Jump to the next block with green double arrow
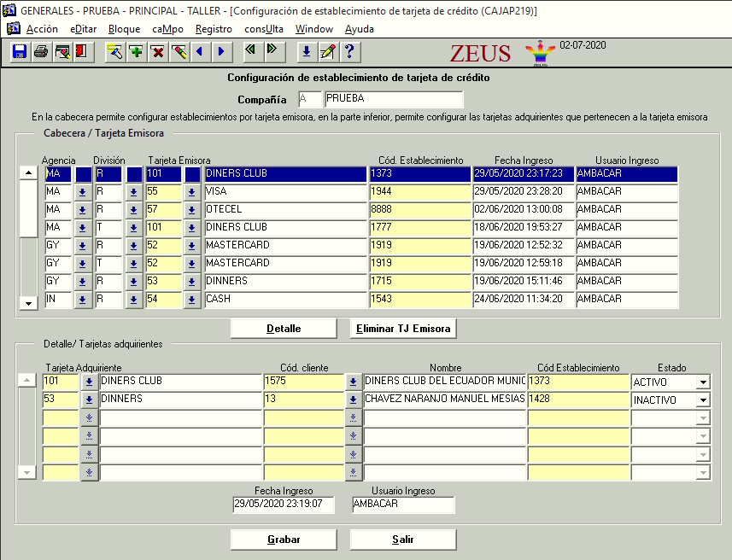Image resolution: width=732 pixels, height=560 pixels. [x=272, y=51]
